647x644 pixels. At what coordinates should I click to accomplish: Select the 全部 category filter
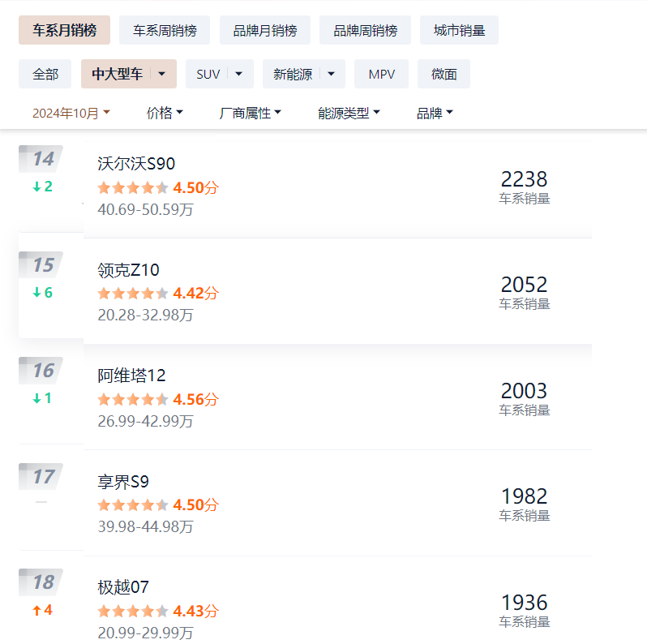45,74
